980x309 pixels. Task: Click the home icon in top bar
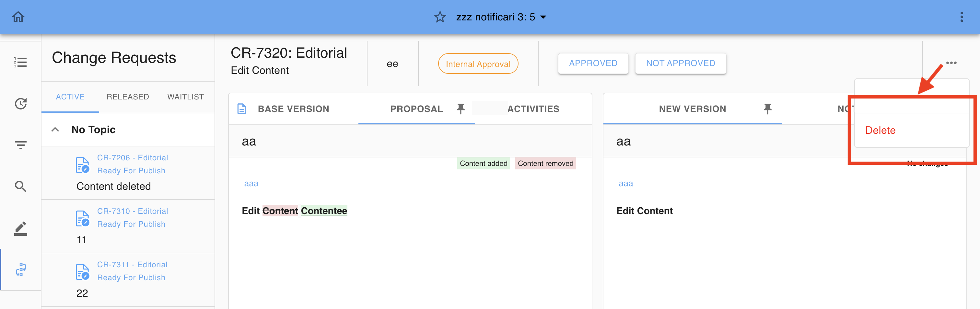(18, 17)
